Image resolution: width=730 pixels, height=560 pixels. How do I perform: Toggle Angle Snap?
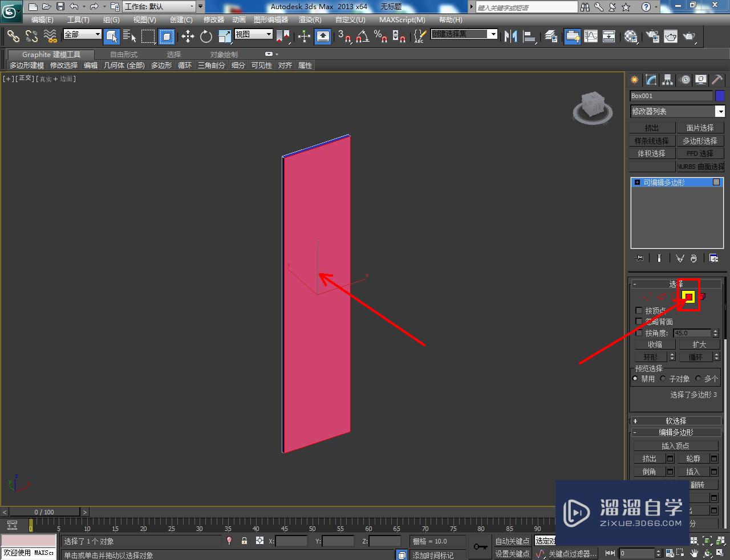362,36
